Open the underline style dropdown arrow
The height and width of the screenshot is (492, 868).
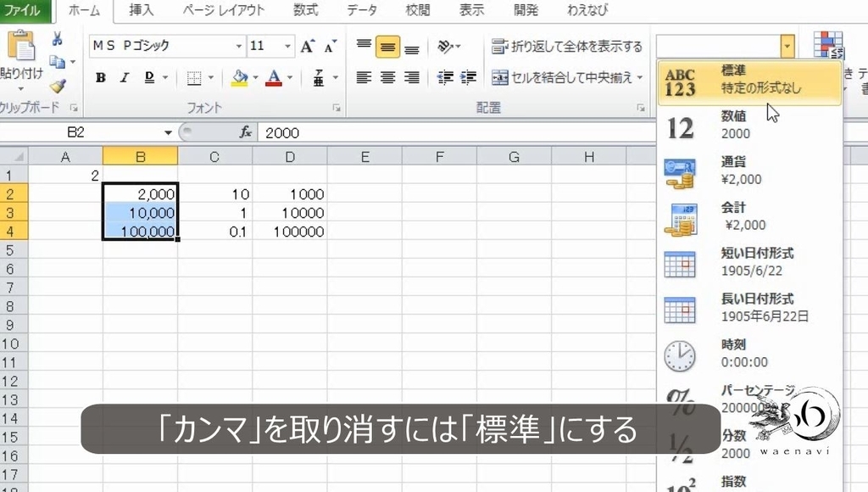pyautogui.click(x=165, y=77)
